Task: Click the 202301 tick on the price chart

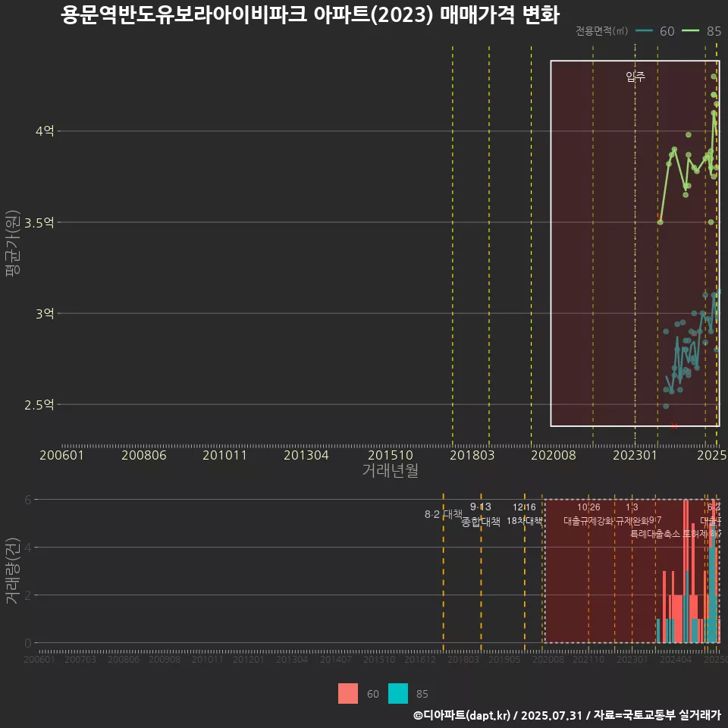Action: [635, 455]
